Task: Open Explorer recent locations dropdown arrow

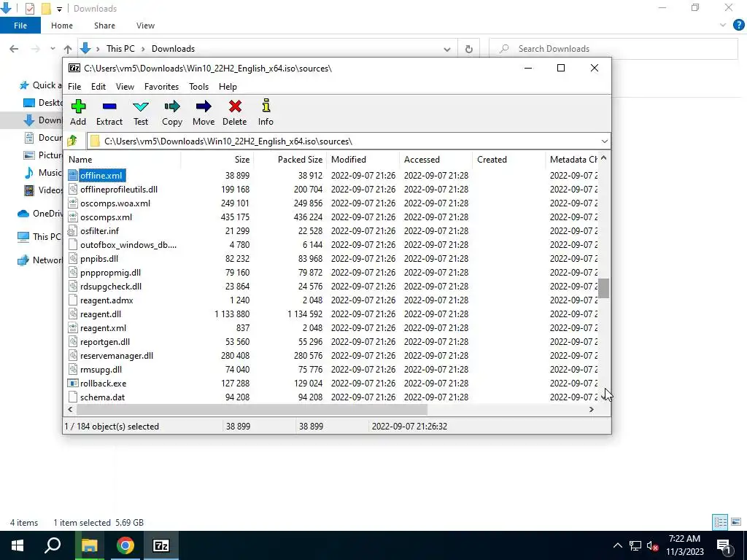Action: 53,49
